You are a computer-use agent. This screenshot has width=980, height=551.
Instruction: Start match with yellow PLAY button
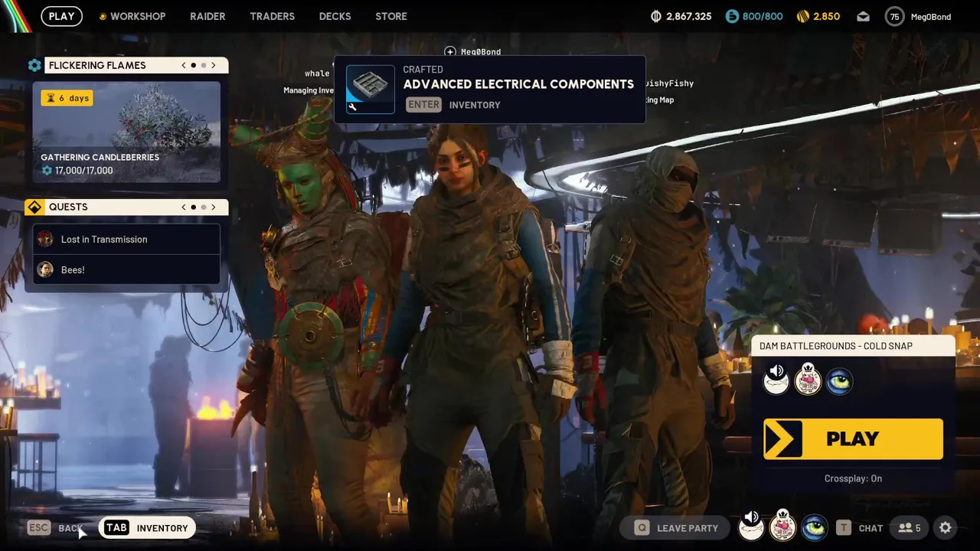click(853, 439)
